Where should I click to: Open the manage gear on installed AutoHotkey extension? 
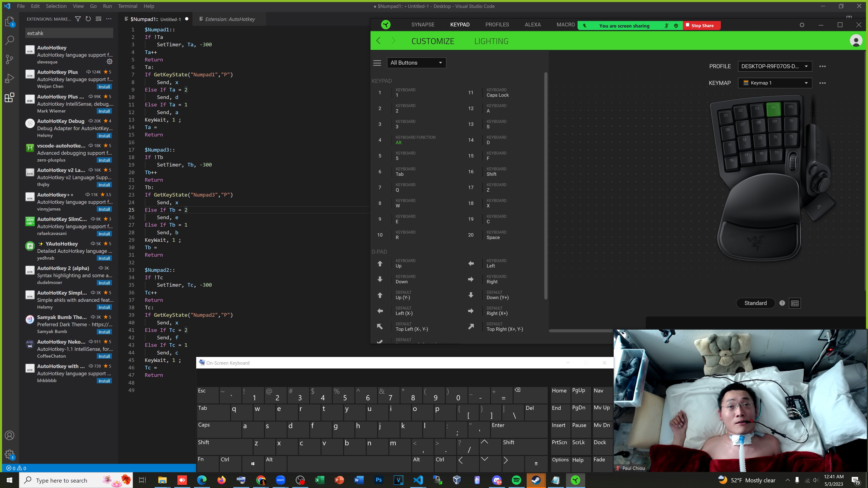click(x=109, y=62)
